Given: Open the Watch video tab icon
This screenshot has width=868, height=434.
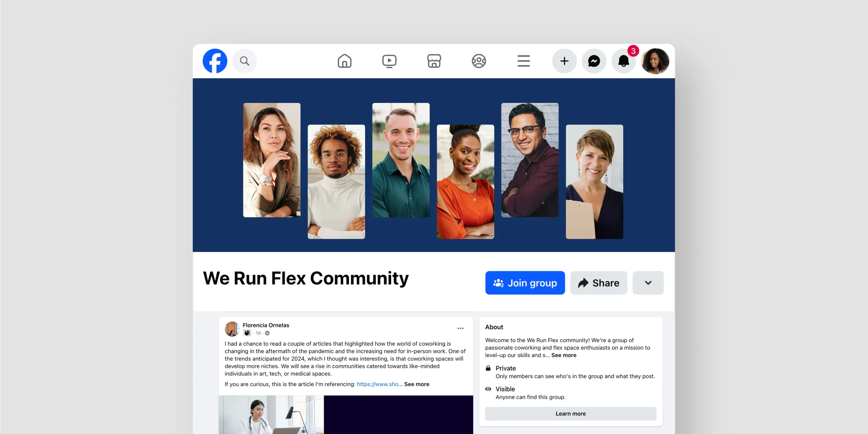Looking at the screenshot, I should coord(389,61).
